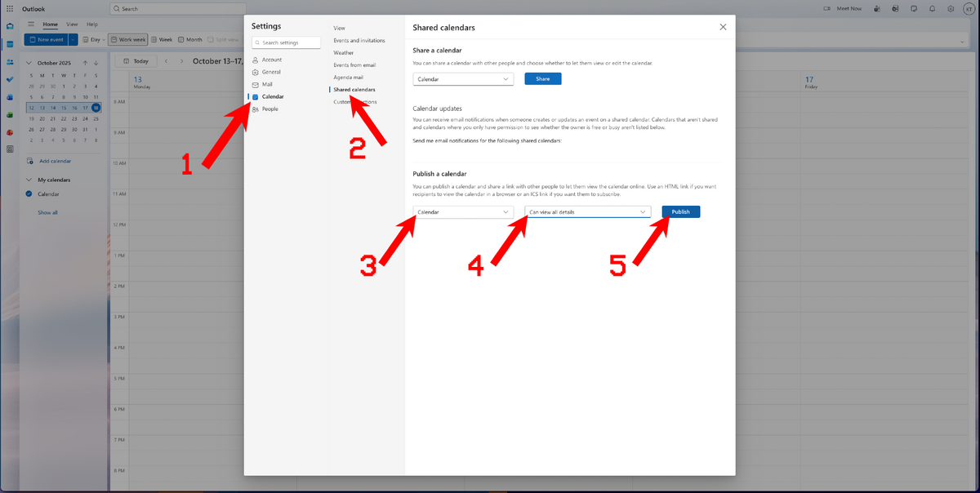The width and height of the screenshot is (980, 493).
Task: Click the Search settings input field
Action: point(285,42)
